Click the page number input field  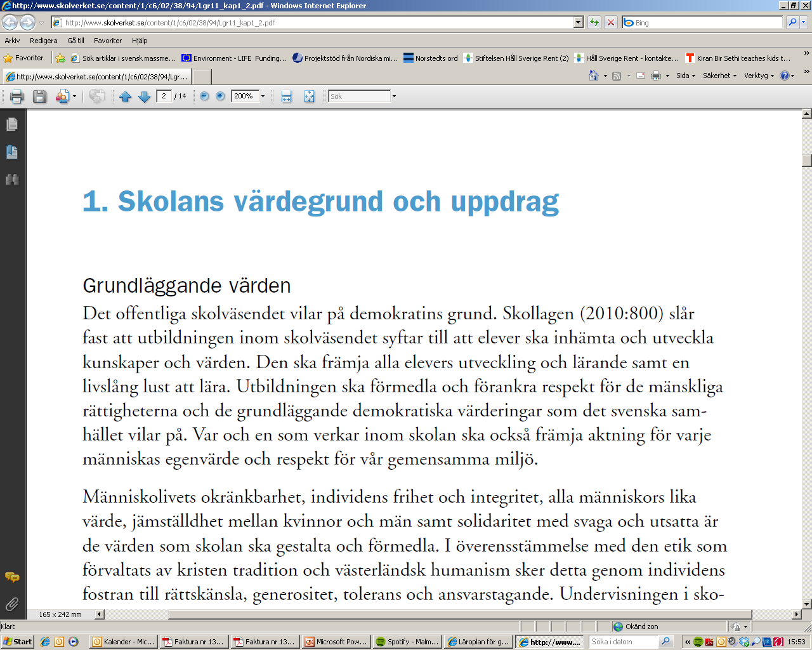[x=164, y=96]
